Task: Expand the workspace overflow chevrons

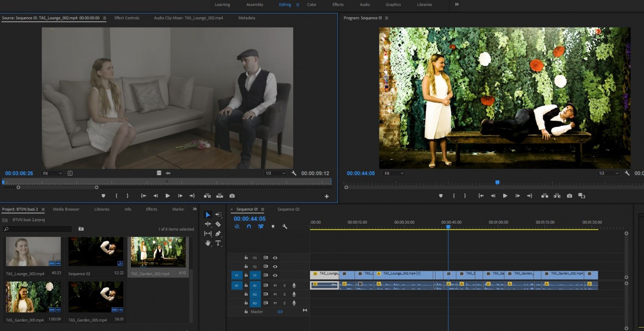Action: pyautogui.click(x=457, y=4)
